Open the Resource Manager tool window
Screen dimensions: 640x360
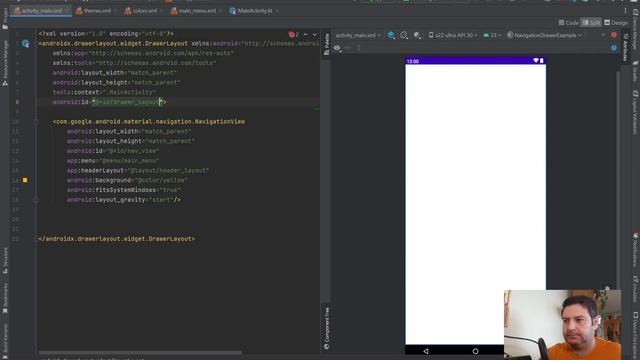click(5, 63)
